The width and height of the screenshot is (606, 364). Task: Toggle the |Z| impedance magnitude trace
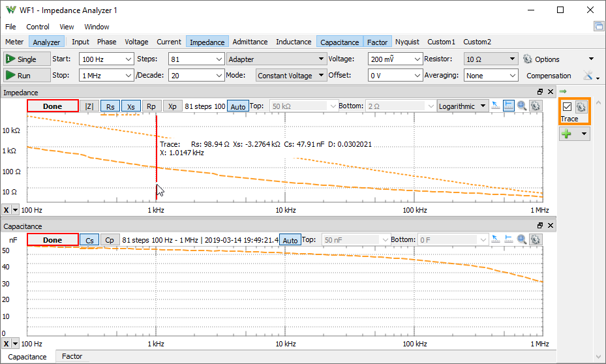(89, 106)
